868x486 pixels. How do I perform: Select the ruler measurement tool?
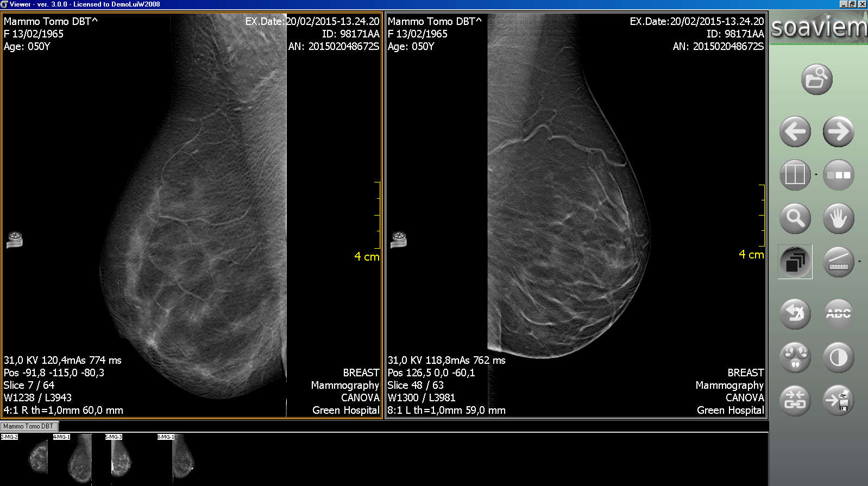[x=838, y=262]
